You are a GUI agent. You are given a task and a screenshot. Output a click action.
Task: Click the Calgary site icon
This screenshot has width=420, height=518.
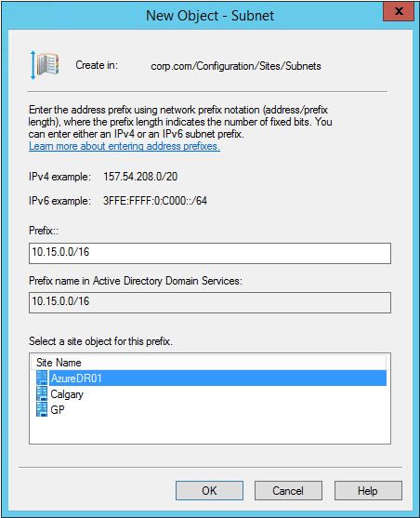42,393
